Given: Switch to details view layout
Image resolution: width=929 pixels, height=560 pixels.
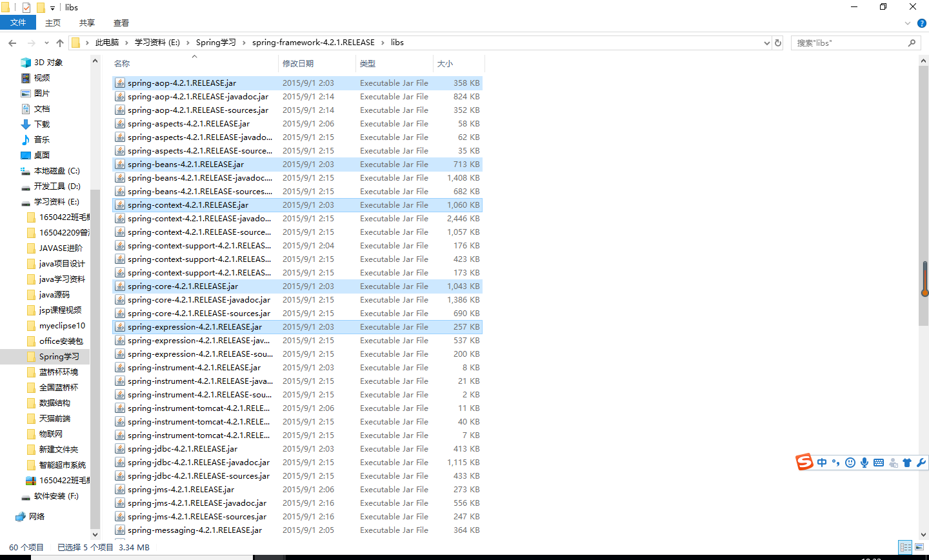Looking at the screenshot, I should pos(906,547).
